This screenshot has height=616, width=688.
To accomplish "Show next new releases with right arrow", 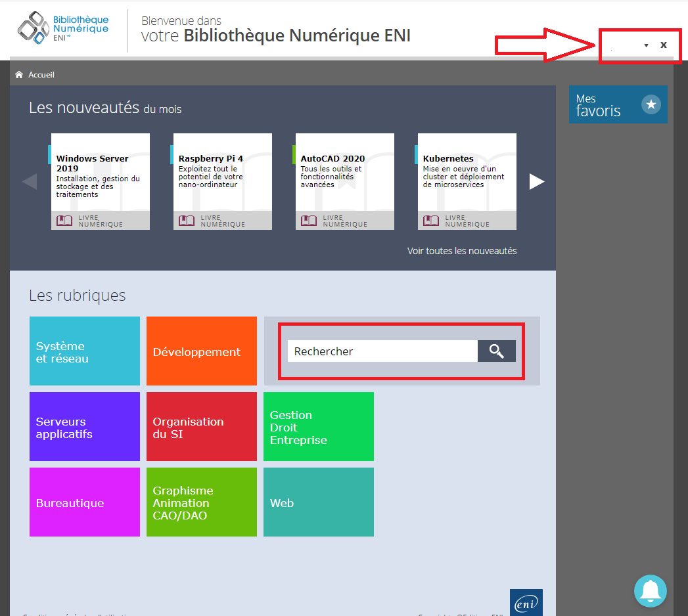I will click(537, 181).
